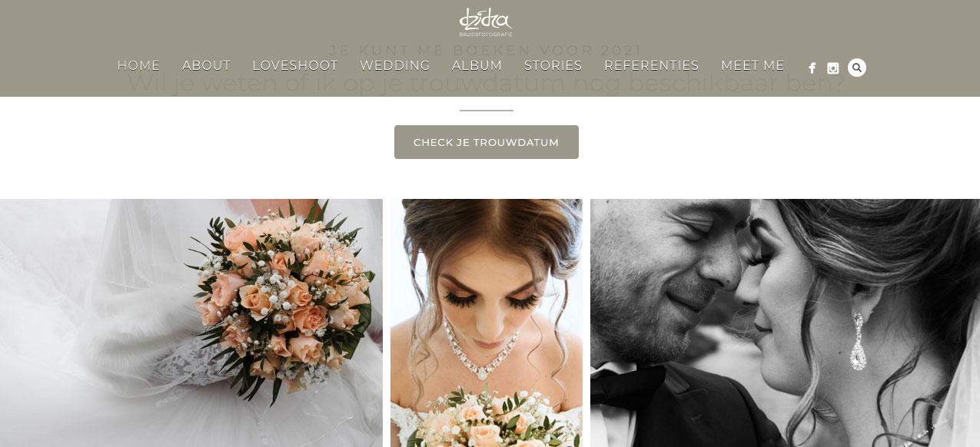The height and width of the screenshot is (447, 980).
Task: Click the CHECK JE TROUWDATUM button
Action: [487, 142]
